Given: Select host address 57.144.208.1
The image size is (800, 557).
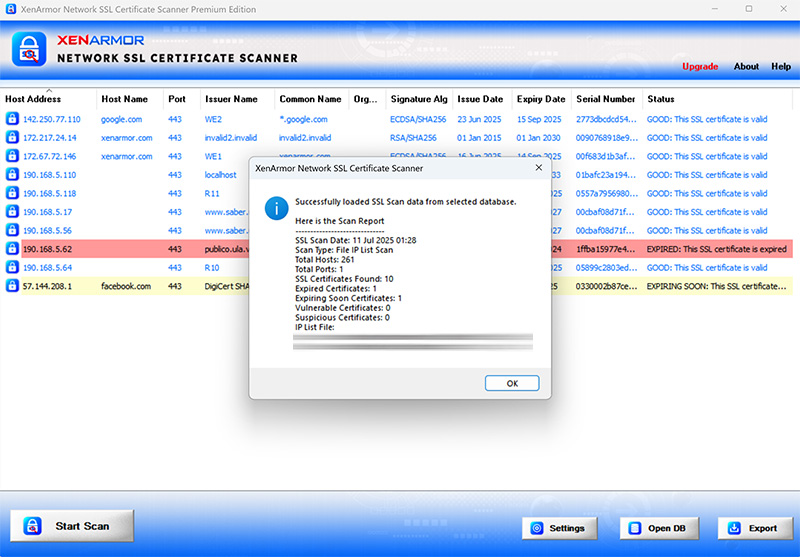Looking at the screenshot, I should point(47,287).
